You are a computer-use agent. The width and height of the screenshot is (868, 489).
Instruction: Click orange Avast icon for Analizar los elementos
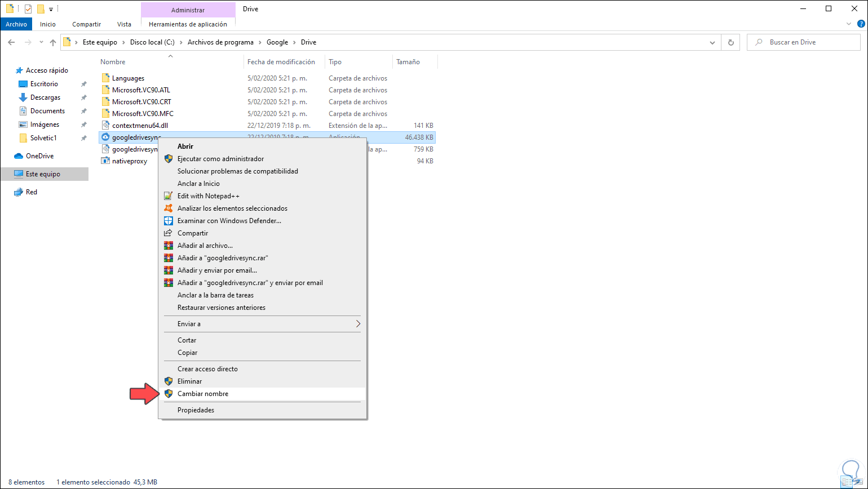168,208
